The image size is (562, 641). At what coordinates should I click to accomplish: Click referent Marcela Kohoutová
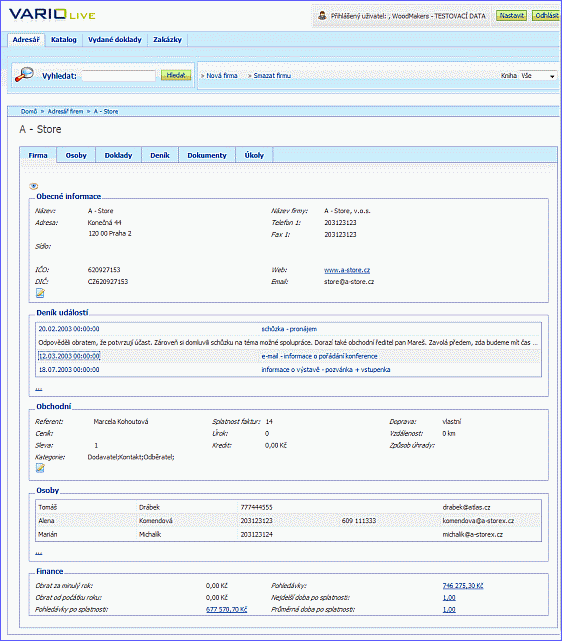[121, 421]
